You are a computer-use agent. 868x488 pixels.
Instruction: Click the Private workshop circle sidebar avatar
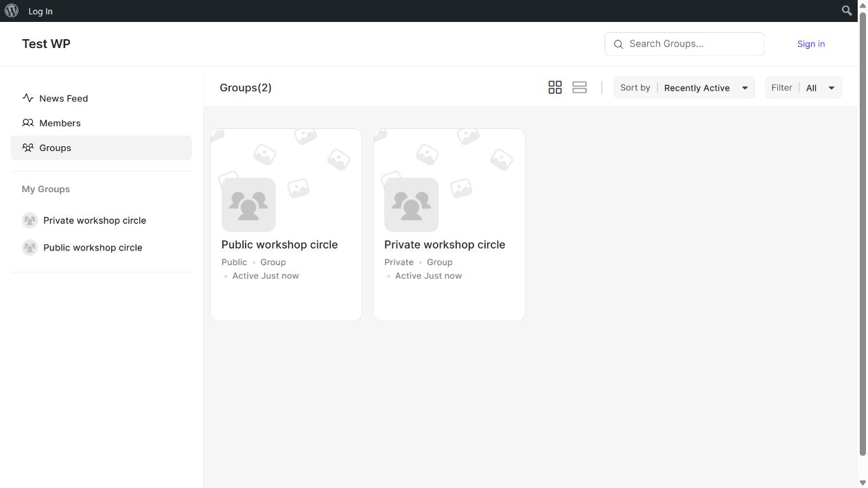[30, 220]
